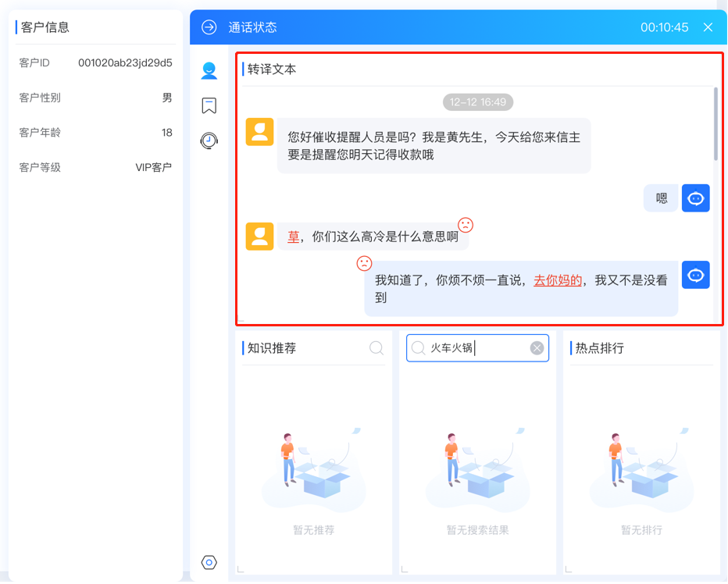Viewport: 728px width, 584px height.
Task: Open the headset history sidebar icon
Action: (209, 141)
